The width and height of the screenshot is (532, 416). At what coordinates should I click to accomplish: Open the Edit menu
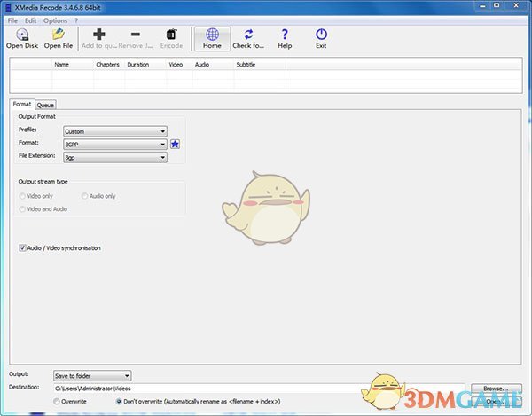pos(30,20)
